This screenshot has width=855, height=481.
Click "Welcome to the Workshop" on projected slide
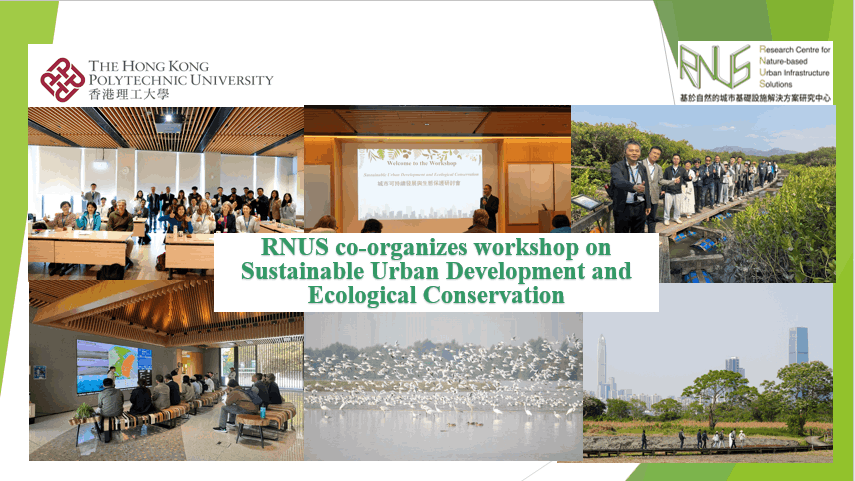click(x=422, y=163)
